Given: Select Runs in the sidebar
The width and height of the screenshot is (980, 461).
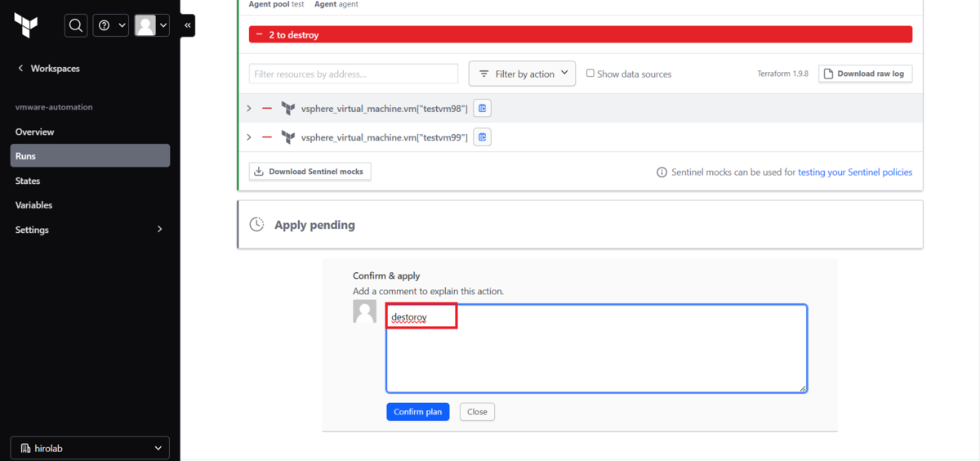Looking at the screenshot, I should click(90, 155).
